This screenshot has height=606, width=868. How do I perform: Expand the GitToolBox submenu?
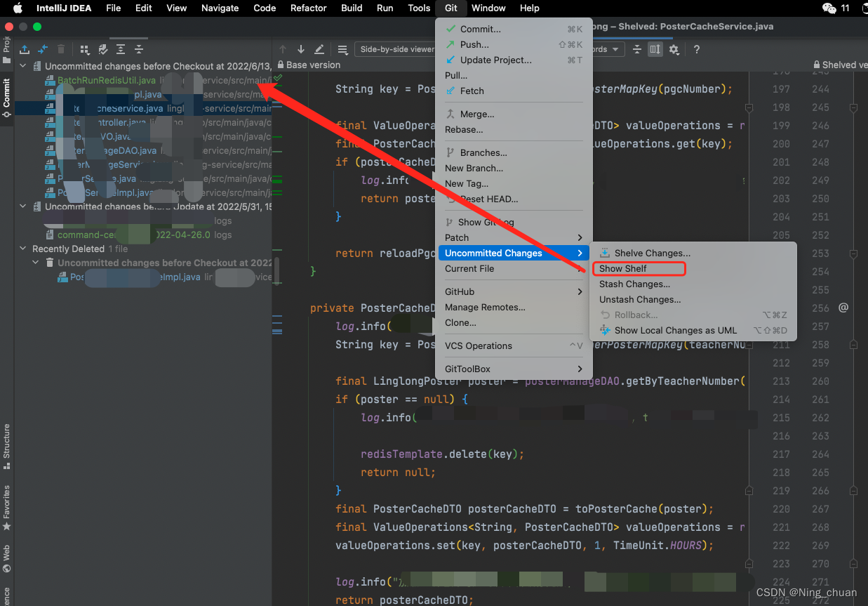[x=514, y=369]
